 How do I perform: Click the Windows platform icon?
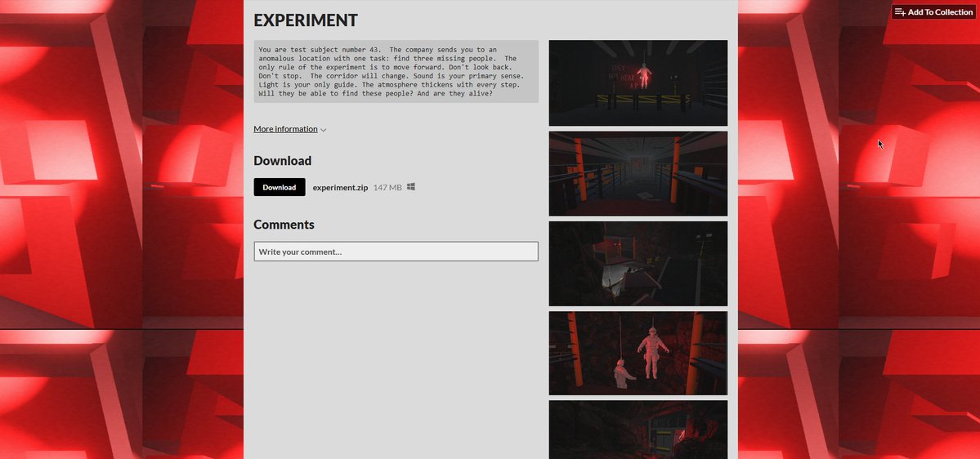tap(411, 187)
